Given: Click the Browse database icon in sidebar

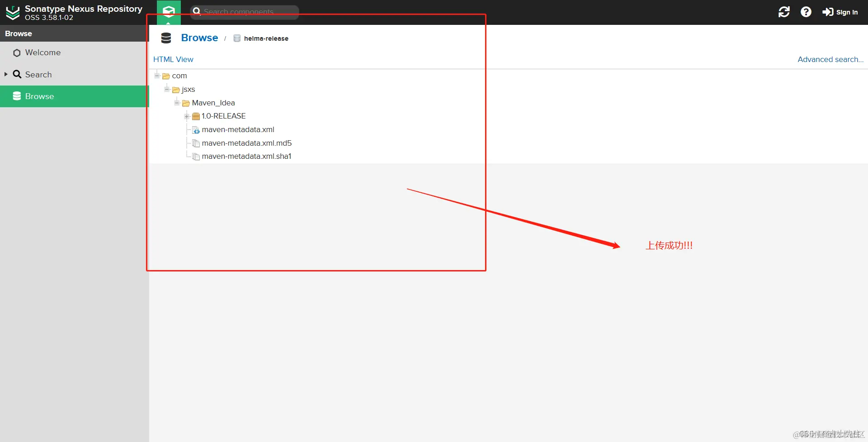Looking at the screenshot, I should pos(17,96).
